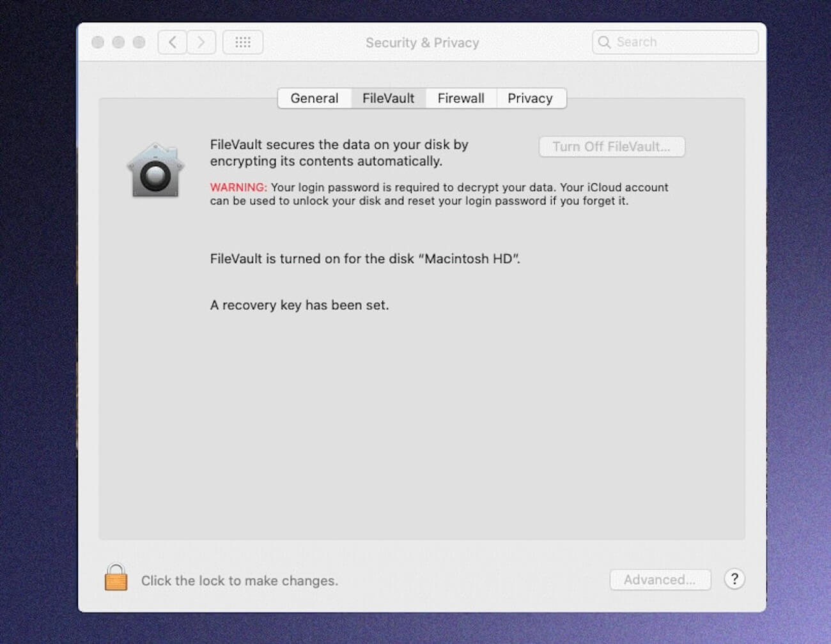
Task: Open navigation history with back chevron
Action: click(x=172, y=42)
